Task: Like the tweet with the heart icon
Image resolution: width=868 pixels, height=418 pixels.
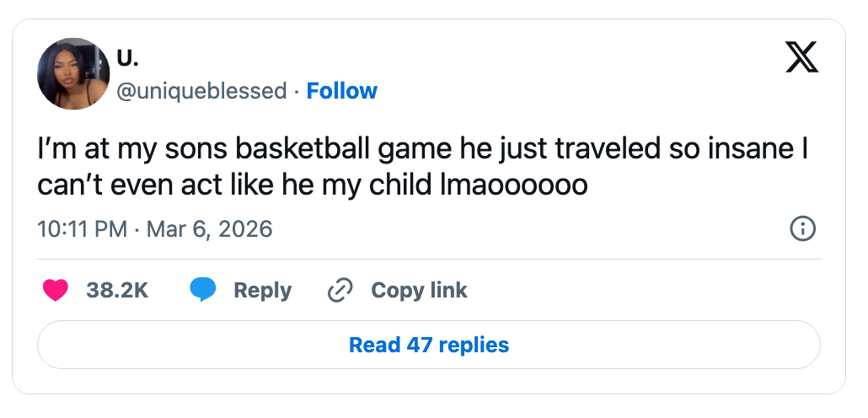Action: click(x=56, y=291)
